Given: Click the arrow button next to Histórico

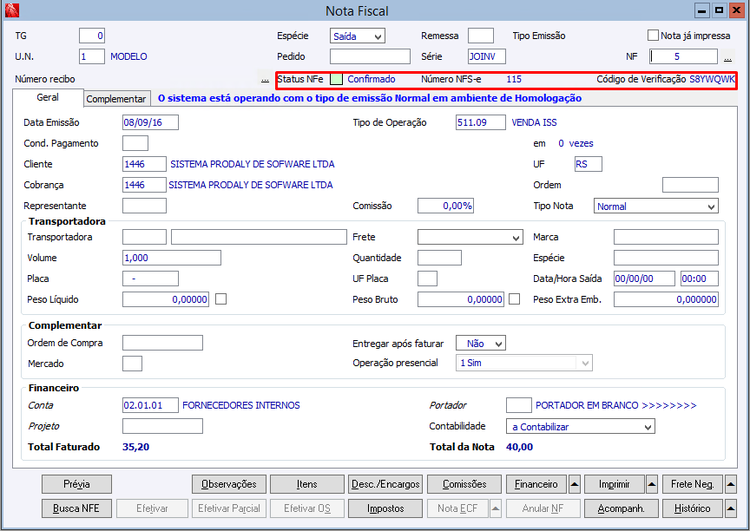Looking at the screenshot, I should (x=729, y=508).
